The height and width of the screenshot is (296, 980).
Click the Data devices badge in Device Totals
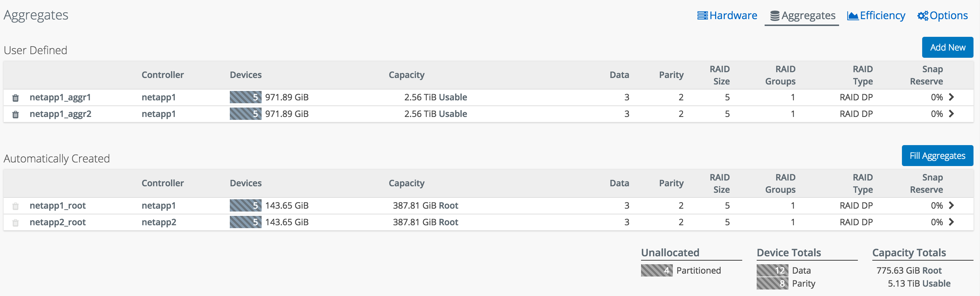[x=772, y=270]
